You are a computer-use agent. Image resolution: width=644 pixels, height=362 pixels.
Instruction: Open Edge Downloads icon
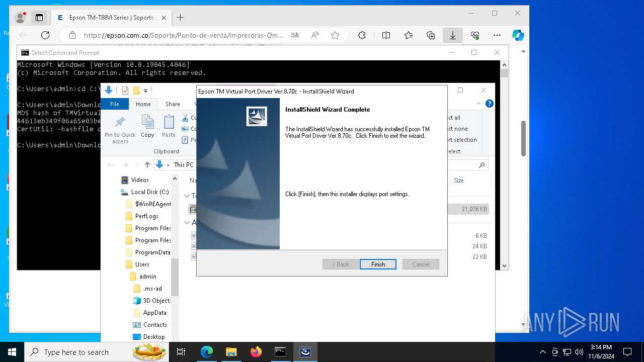[x=453, y=35]
